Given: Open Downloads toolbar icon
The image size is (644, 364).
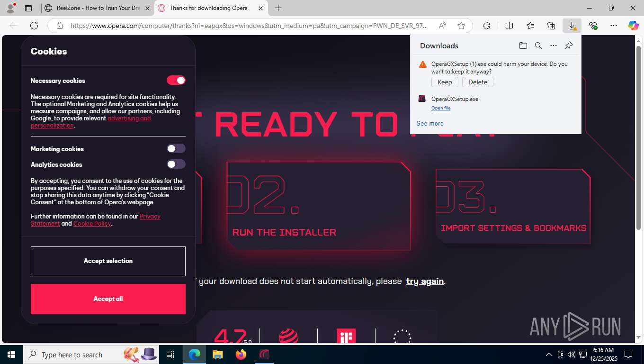Looking at the screenshot, I should [572, 26].
